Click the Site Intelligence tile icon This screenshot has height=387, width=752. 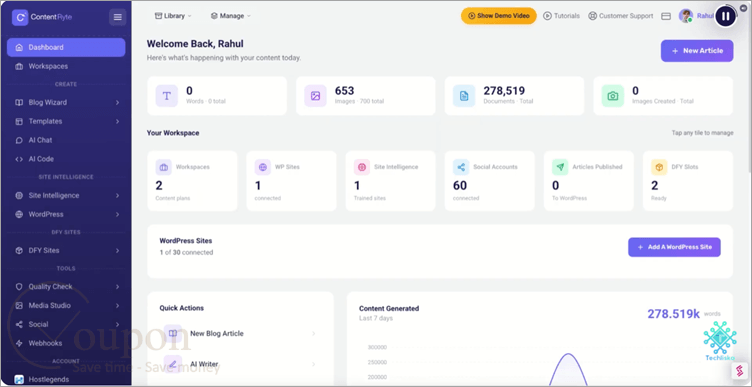362,167
